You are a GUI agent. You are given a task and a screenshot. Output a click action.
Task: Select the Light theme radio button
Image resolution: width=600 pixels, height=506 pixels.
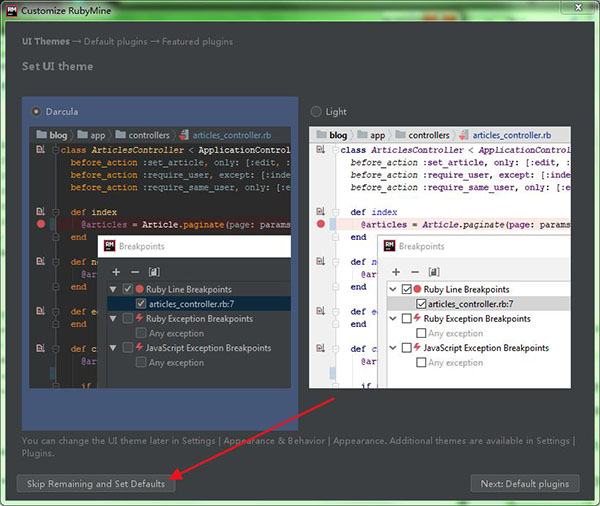(x=316, y=112)
